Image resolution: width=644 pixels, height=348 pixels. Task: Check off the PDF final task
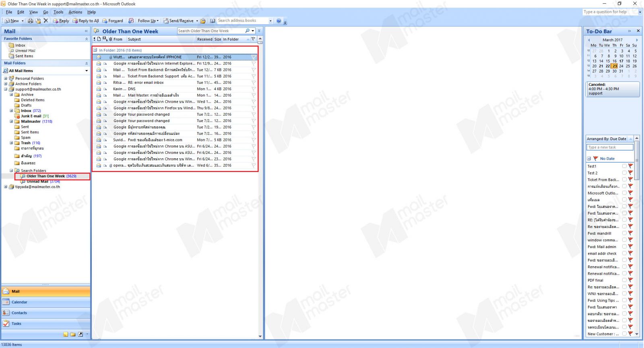pos(624,280)
